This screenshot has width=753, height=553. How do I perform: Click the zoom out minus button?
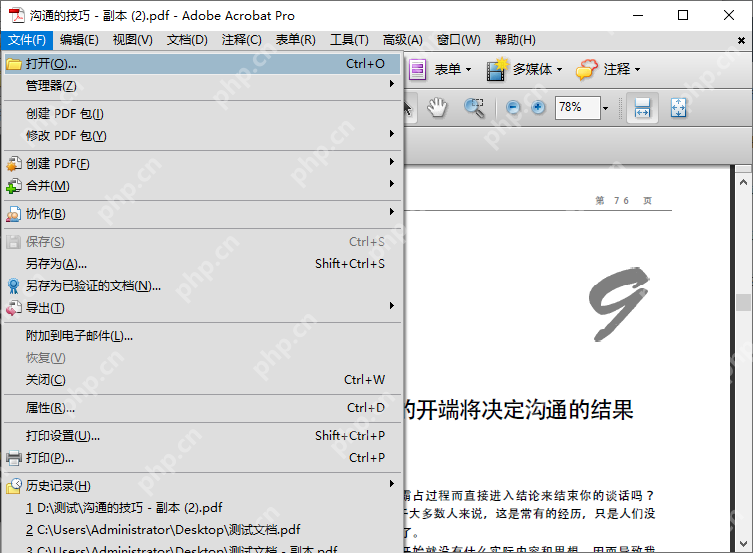tap(513, 108)
